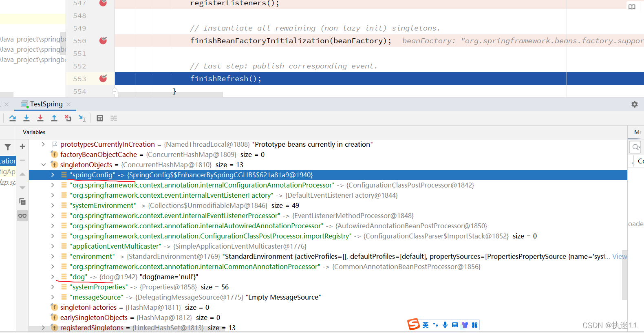Expand the "messageSource" map entry
Screen dimensions: 644x333
click(x=53, y=297)
